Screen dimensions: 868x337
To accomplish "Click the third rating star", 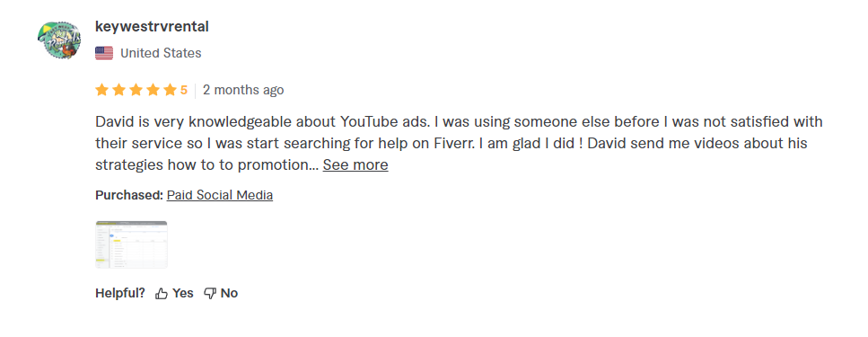I will pos(136,90).
